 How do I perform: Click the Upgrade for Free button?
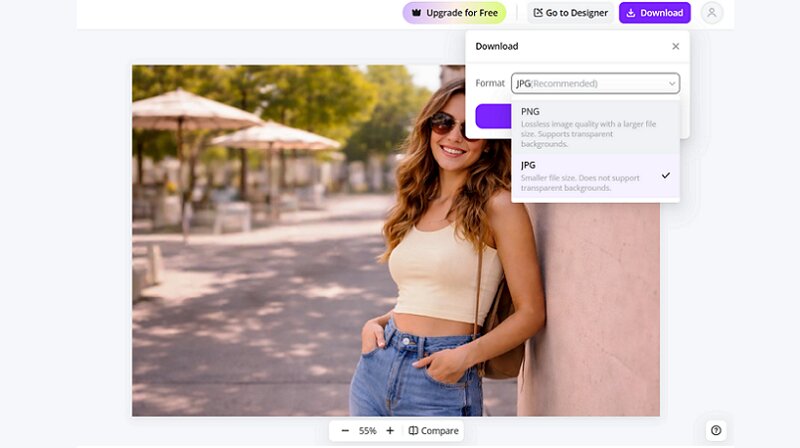click(x=455, y=13)
